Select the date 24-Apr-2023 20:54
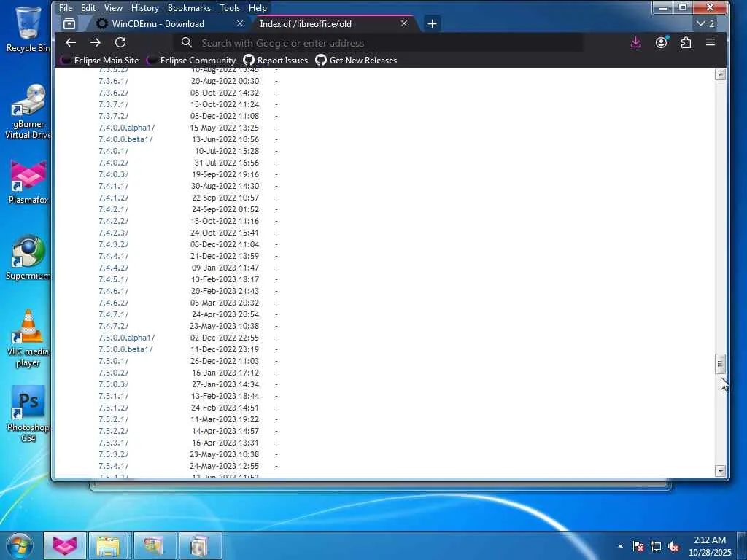 pos(225,314)
